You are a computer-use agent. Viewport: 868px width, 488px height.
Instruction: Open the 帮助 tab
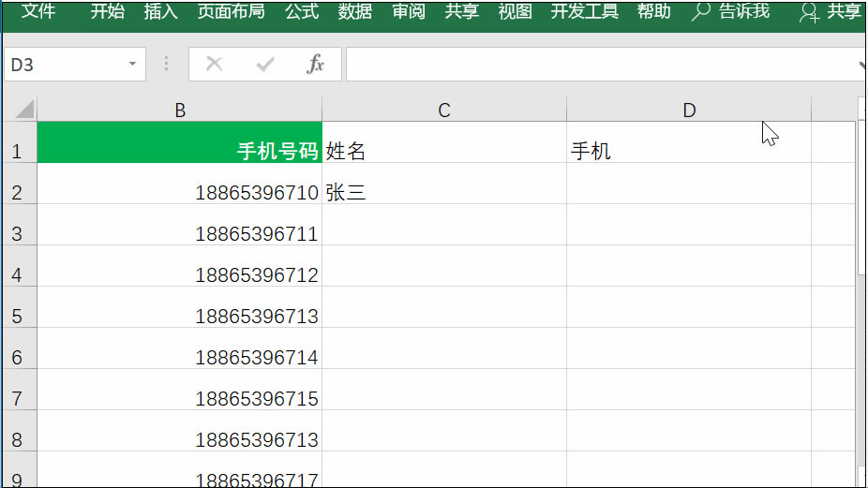(653, 11)
